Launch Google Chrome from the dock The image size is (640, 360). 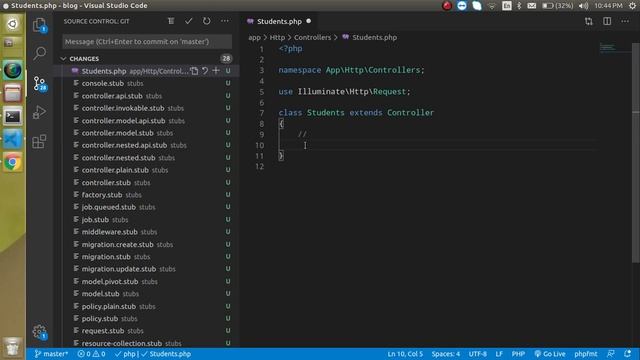click(13, 162)
